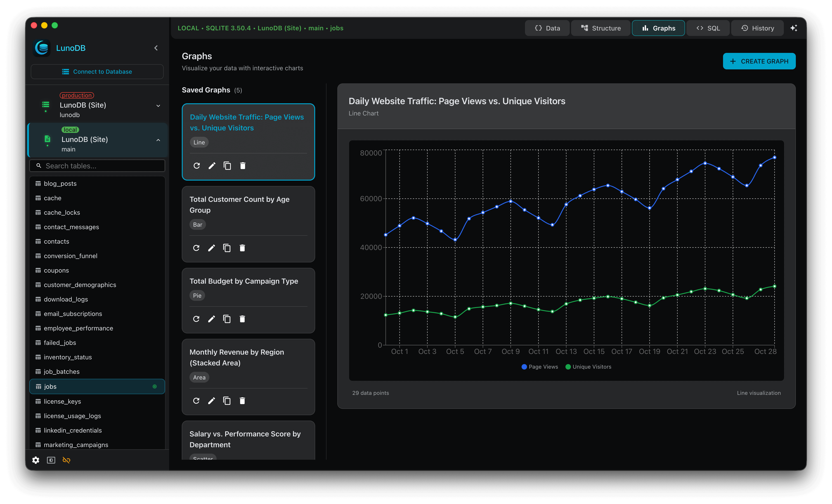This screenshot has width=832, height=504.
Task: Open the AI assistant sparkle icon
Action: [x=794, y=28]
